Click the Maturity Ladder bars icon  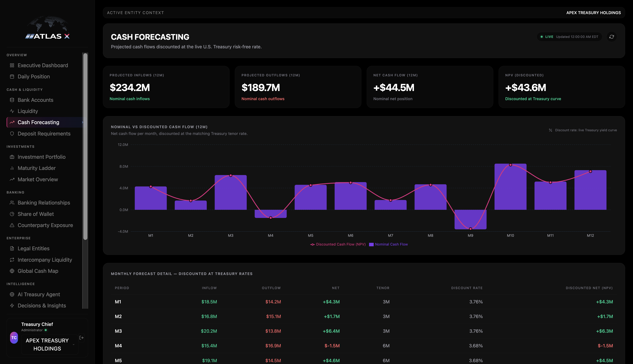click(x=12, y=168)
